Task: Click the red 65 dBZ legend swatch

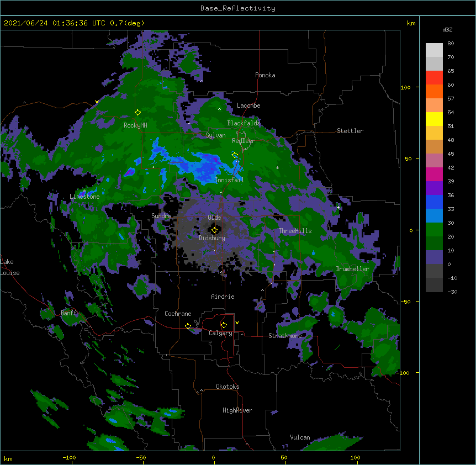Action: (x=434, y=78)
